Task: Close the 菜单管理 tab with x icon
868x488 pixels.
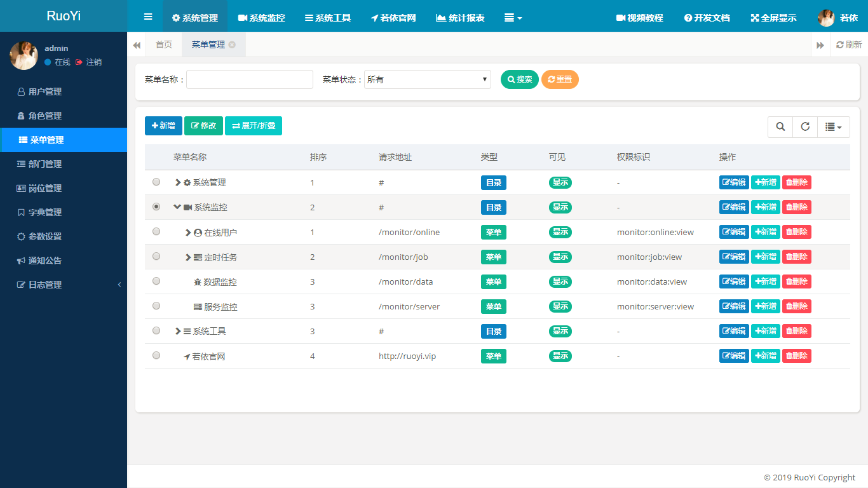Action: click(233, 44)
